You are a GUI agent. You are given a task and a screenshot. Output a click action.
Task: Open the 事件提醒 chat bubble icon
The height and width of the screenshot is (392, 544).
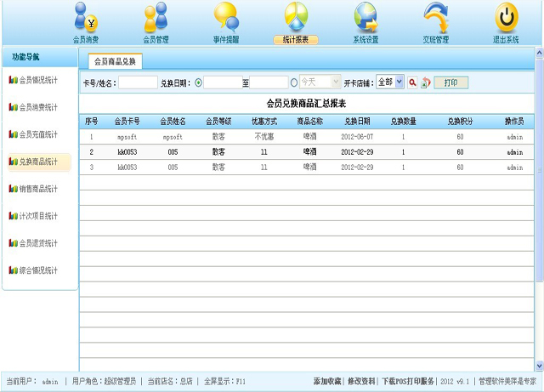(x=226, y=19)
